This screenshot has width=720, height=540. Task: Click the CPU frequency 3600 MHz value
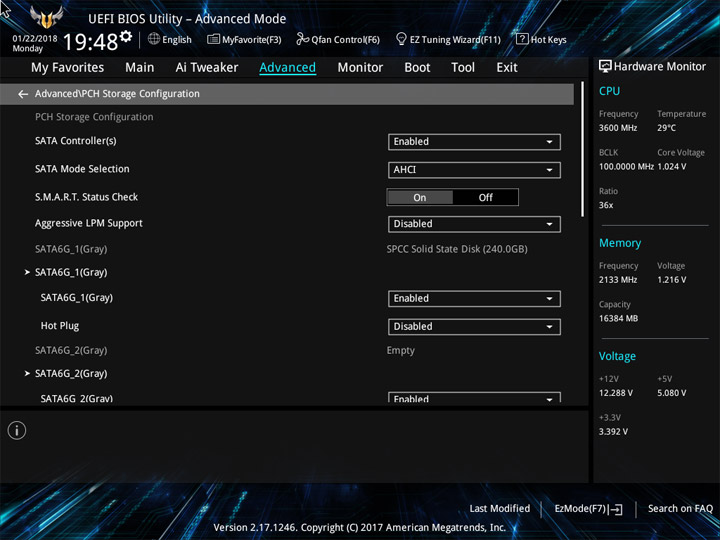(x=618, y=128)
